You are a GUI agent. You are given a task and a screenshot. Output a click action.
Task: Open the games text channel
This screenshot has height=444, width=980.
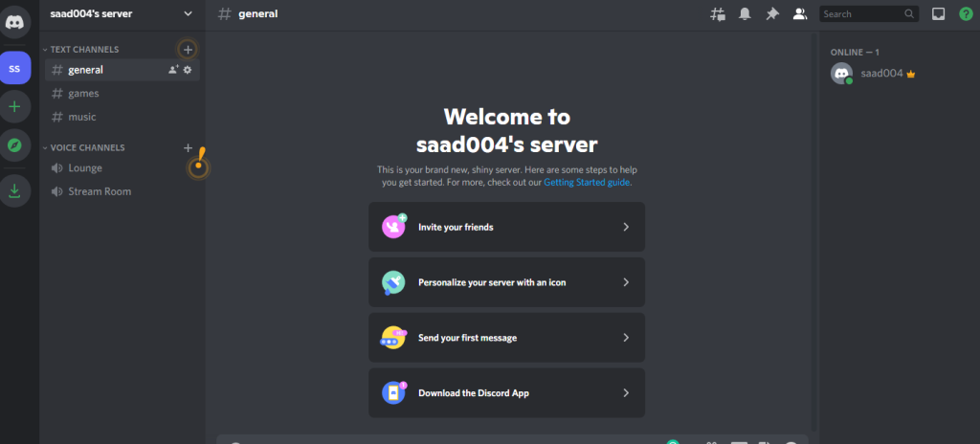(x=122, y=93)
